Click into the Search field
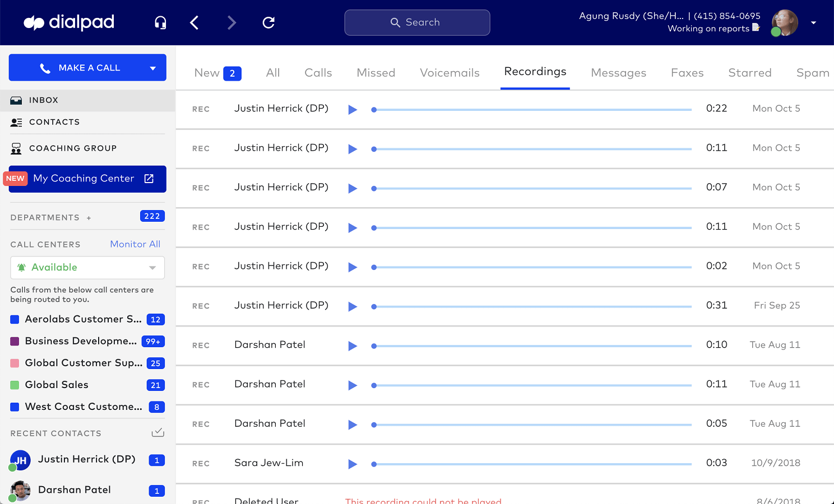This screenshot has height=504, width=834. click(417, 22)
